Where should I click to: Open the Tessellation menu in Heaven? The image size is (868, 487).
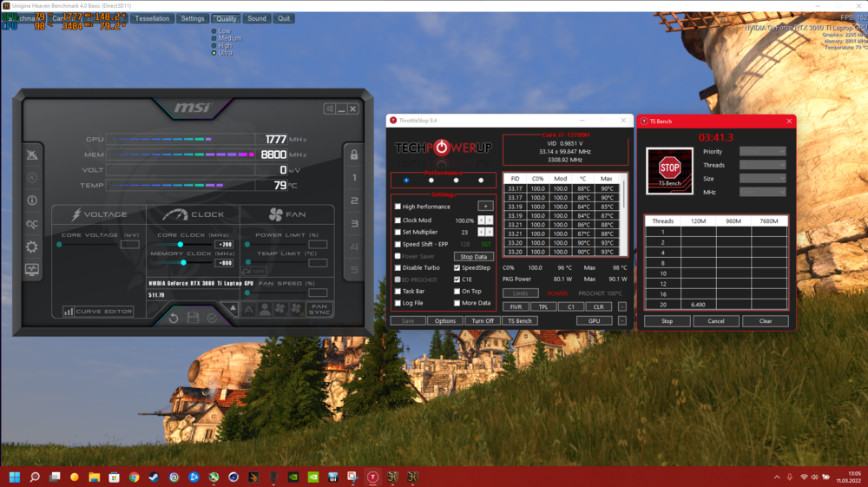coord(152,18)
